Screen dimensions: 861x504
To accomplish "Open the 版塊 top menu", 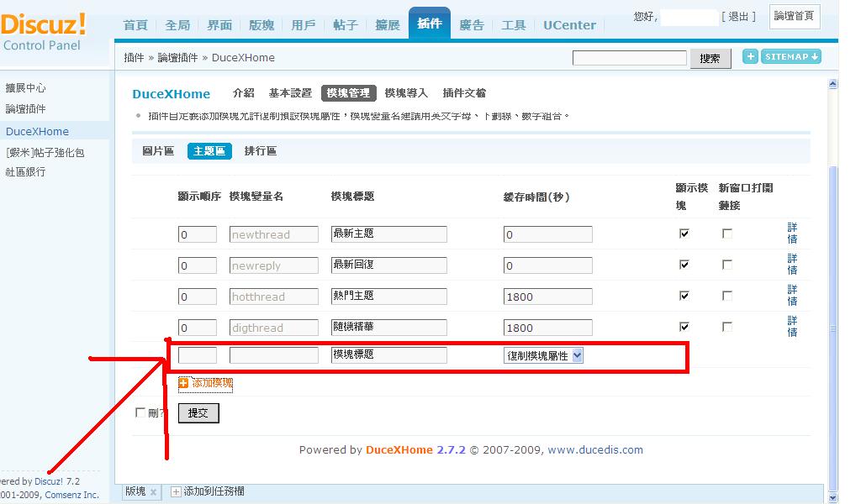I will click(261, 25).
